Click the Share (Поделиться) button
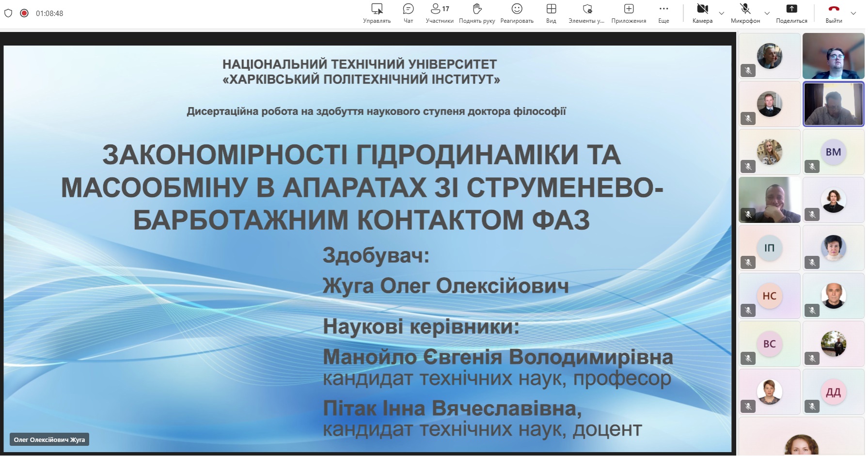The width and height of the screenshot is (868, 456). tap(791, 13)
